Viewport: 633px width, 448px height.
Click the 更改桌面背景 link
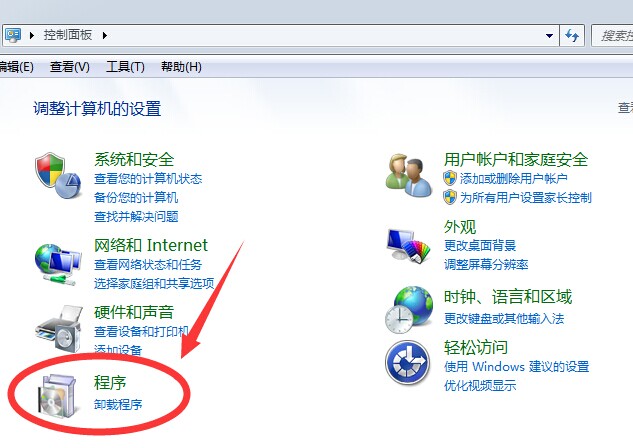tap(480, 245)
